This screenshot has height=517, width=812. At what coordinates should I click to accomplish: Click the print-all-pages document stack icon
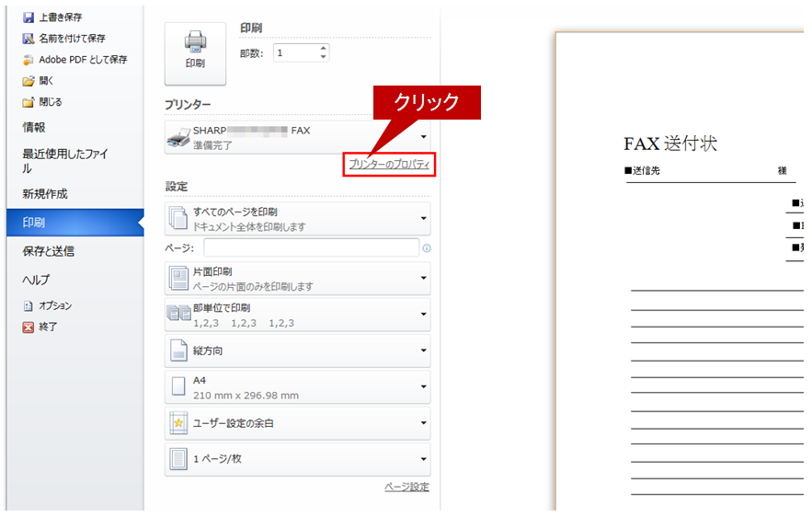[178, 218]
